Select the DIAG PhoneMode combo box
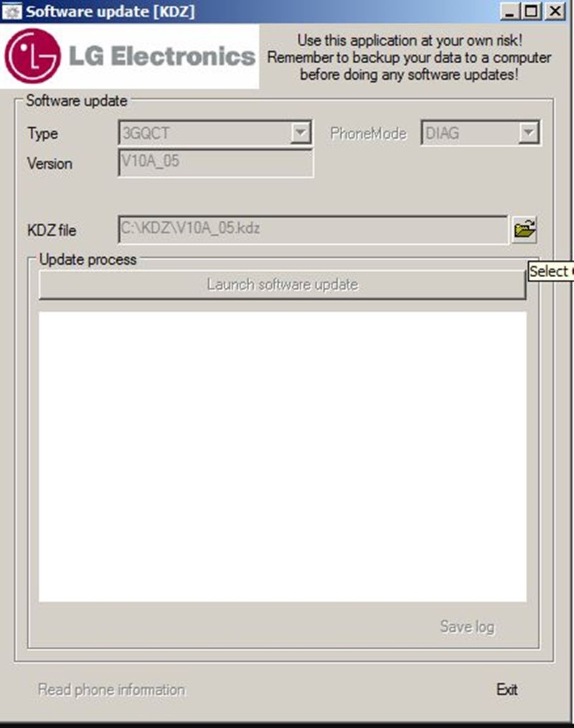574x728 pixels. coord(480,133)
